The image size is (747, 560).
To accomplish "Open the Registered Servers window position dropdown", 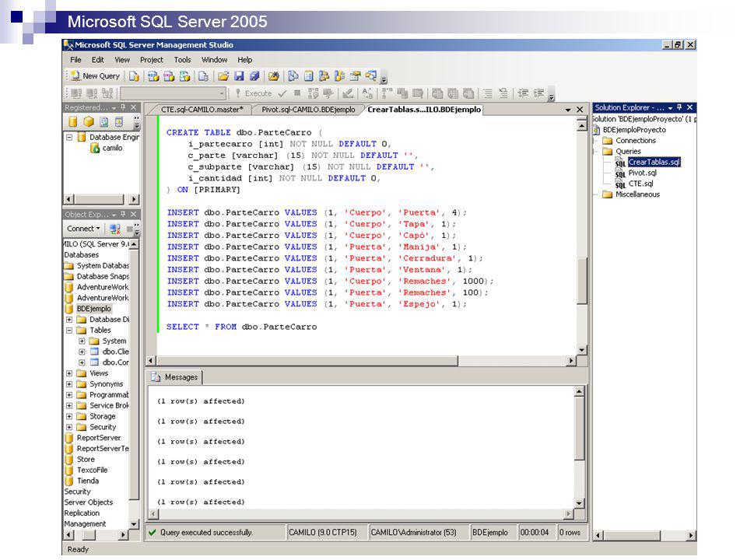I will 114,108.
